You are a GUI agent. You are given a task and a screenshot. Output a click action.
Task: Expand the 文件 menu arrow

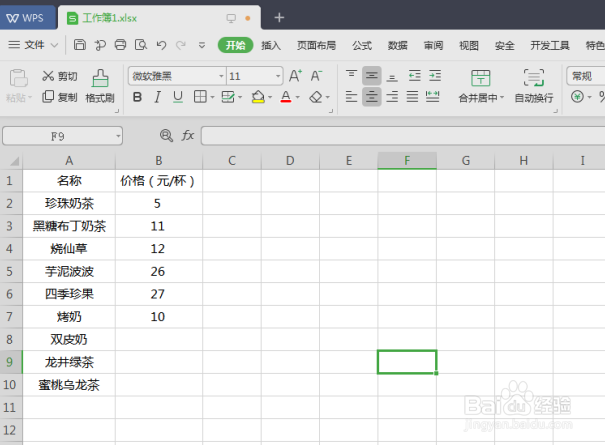[54, 45]
